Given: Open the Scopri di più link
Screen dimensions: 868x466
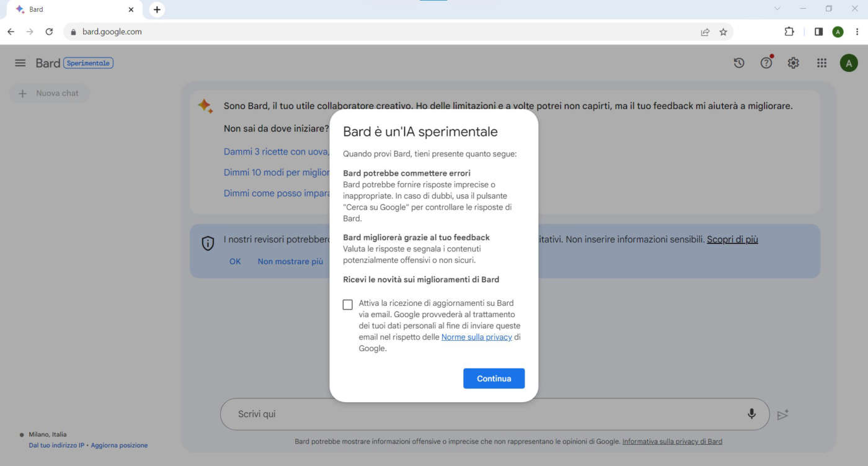Looking at the screenshot, I should [732, 240].
